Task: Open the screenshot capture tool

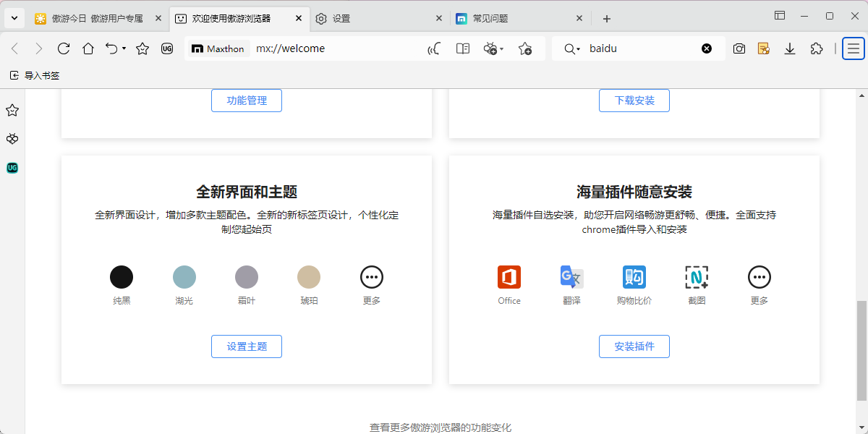Action: tap(739, 48)
